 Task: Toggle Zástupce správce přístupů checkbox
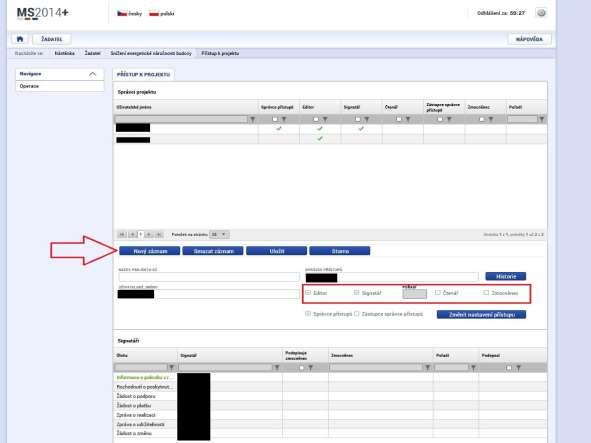357,314
